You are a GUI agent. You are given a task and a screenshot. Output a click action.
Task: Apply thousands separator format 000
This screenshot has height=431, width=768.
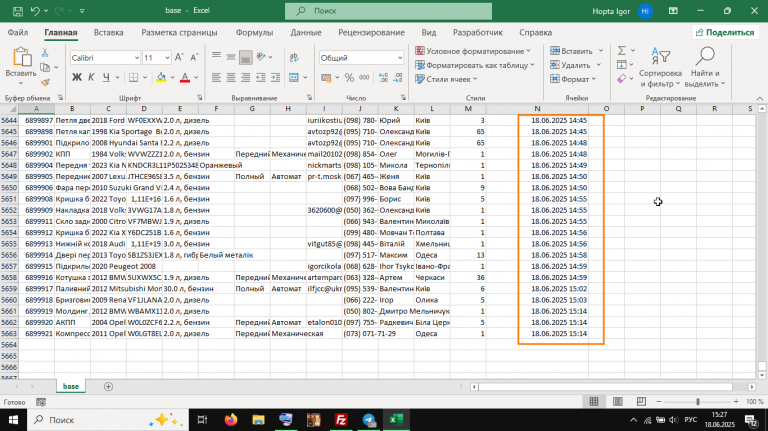coord(364,77)
